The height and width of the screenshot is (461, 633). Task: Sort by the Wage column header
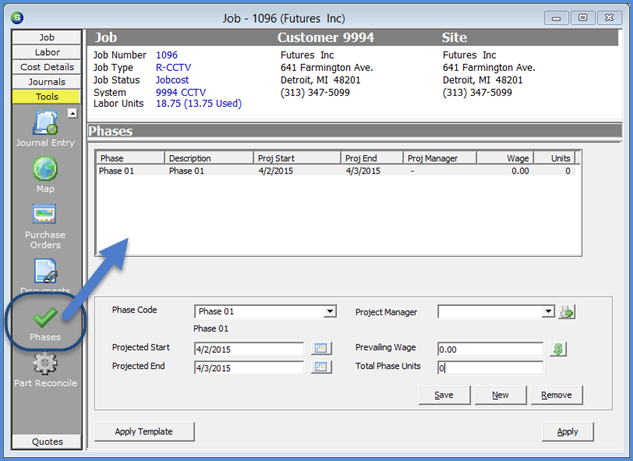click(x=505, y=158)
